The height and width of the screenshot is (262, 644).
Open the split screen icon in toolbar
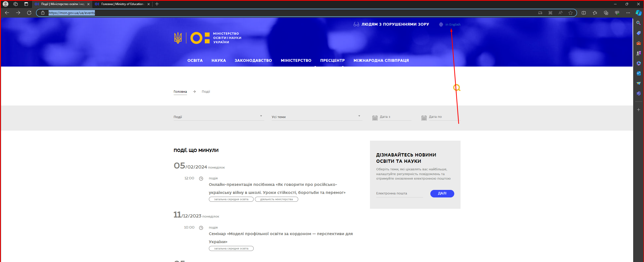click(584, 13)
